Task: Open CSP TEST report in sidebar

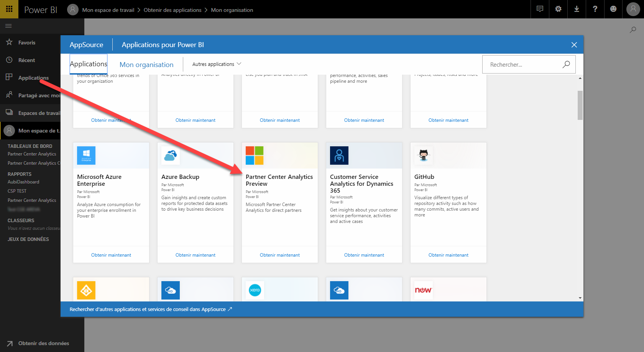Action: pos(17,191)
